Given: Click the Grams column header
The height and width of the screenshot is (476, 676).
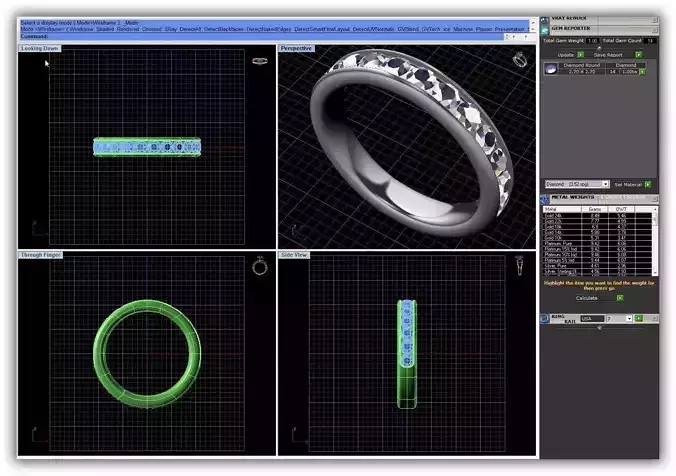Looking at the screenshot, I should (x=595, y=209).
